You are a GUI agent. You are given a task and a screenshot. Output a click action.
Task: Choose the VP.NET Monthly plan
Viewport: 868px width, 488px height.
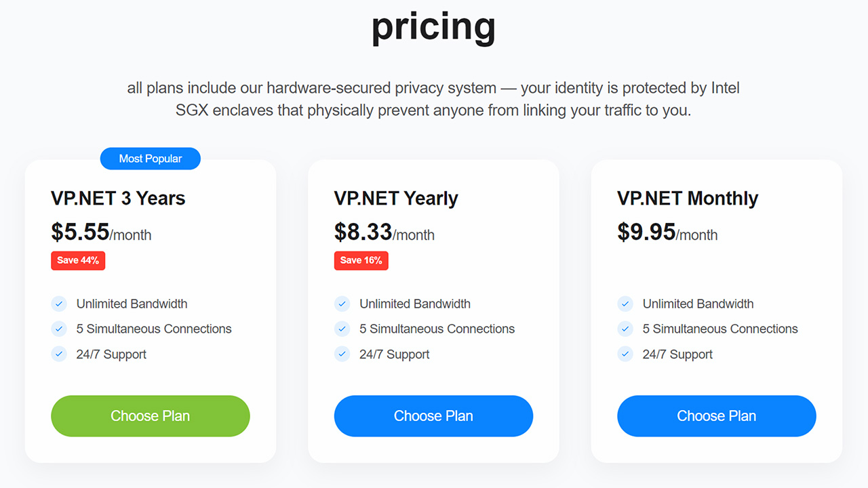716,416
